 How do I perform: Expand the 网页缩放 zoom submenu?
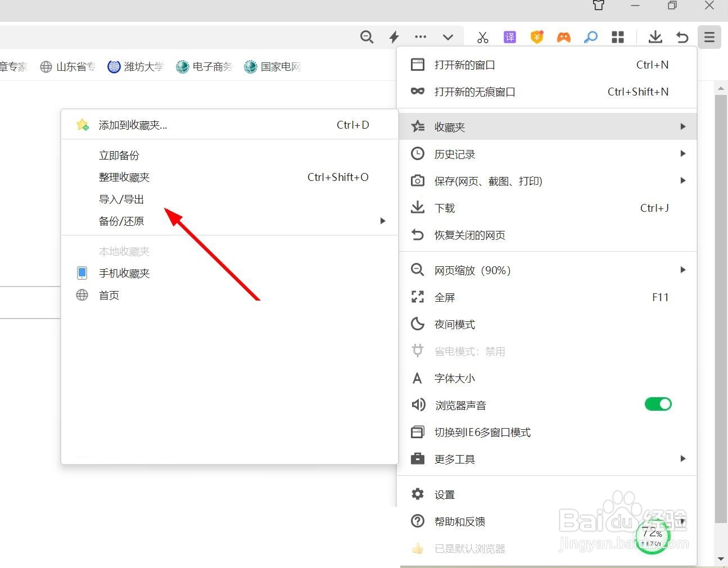682,270
